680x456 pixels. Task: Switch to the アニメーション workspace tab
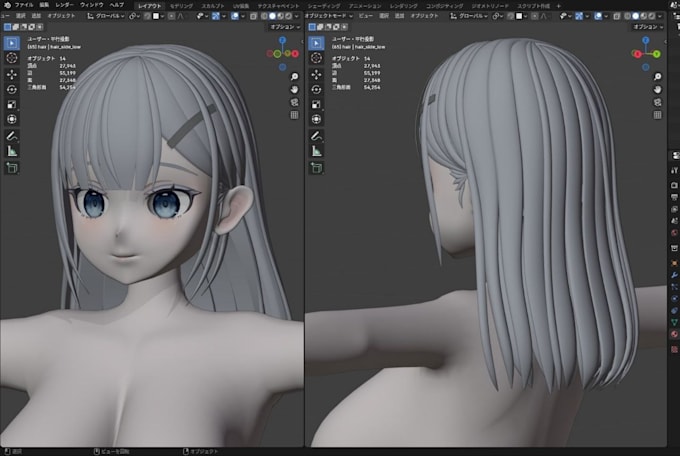coord(365,6)
